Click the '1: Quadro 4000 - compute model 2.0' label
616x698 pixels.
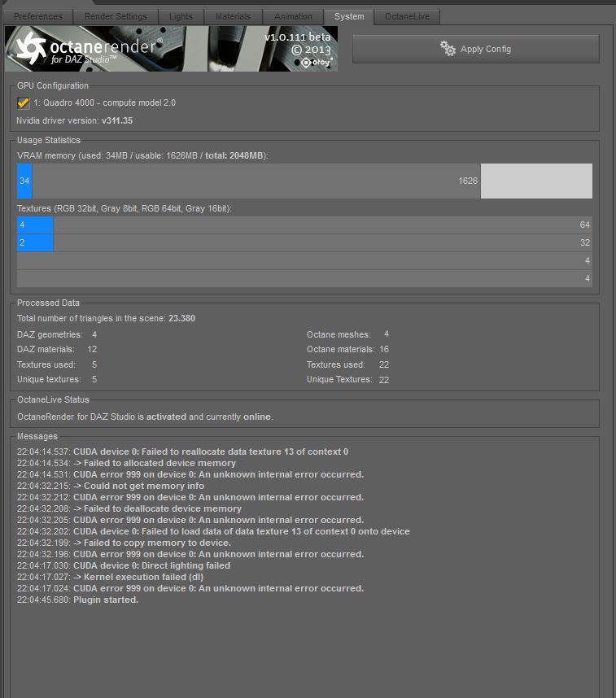tap(105, 103)
